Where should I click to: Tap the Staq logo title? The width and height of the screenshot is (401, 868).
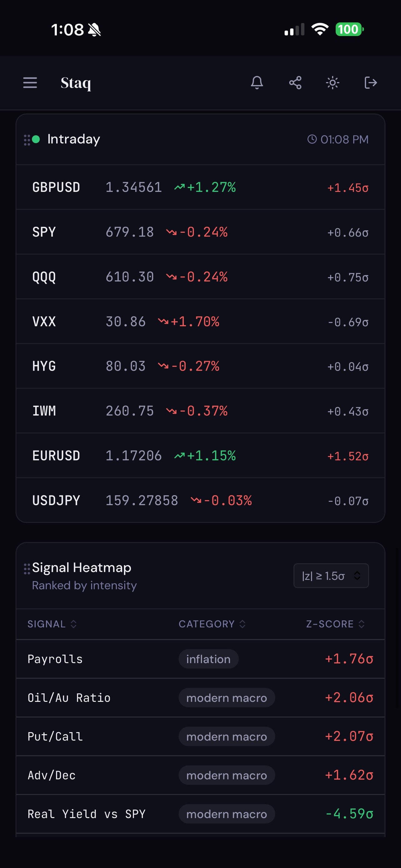pyautogui.click(x=76, y=83)
